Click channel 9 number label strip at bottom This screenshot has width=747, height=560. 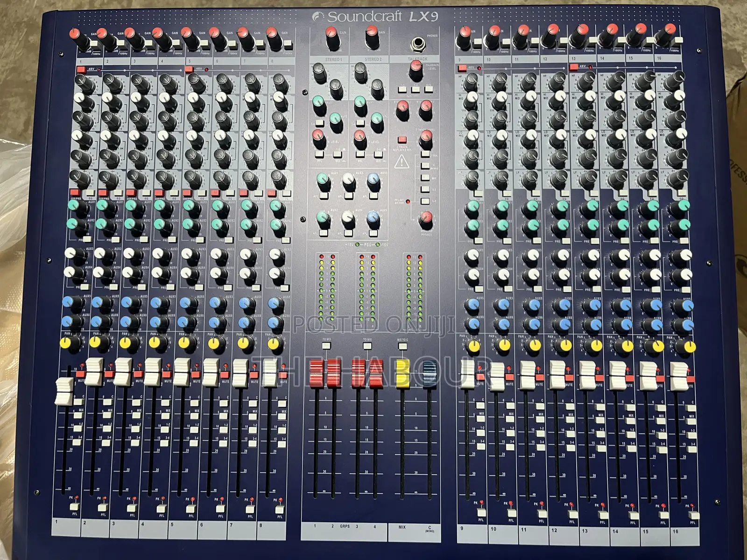472,533
